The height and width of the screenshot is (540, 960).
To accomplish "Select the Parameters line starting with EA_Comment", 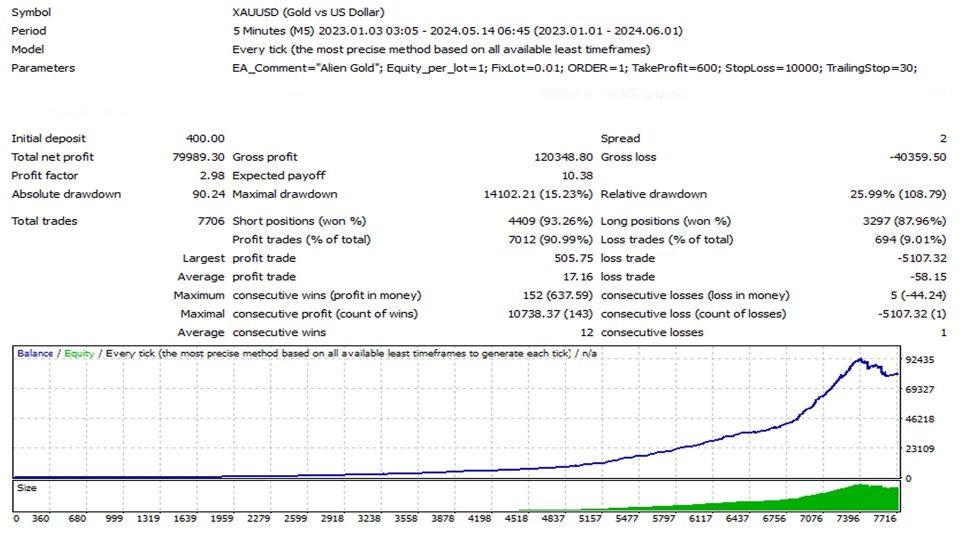I will click(574, 68).
